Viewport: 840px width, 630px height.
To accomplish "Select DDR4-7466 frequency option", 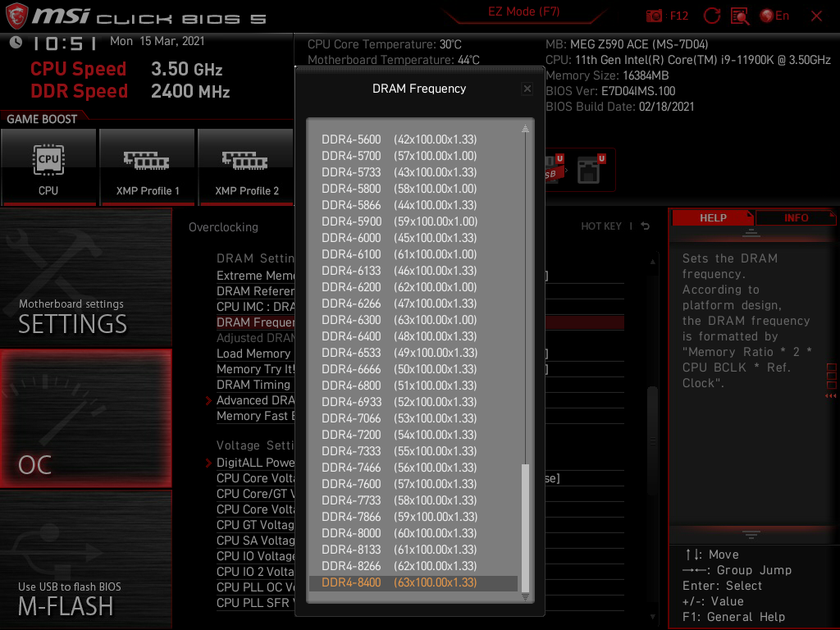I will tap(413, 468).
